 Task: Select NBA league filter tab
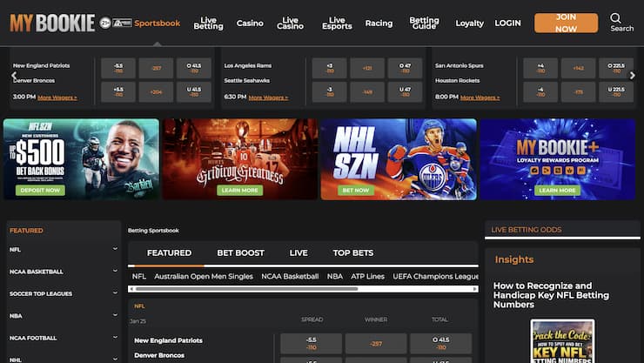[335, 276]
